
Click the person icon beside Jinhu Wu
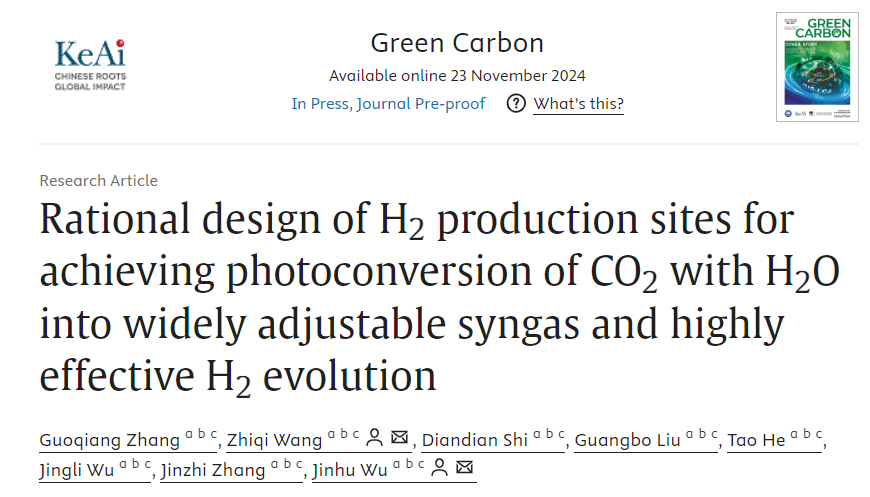tap(439, 468)
